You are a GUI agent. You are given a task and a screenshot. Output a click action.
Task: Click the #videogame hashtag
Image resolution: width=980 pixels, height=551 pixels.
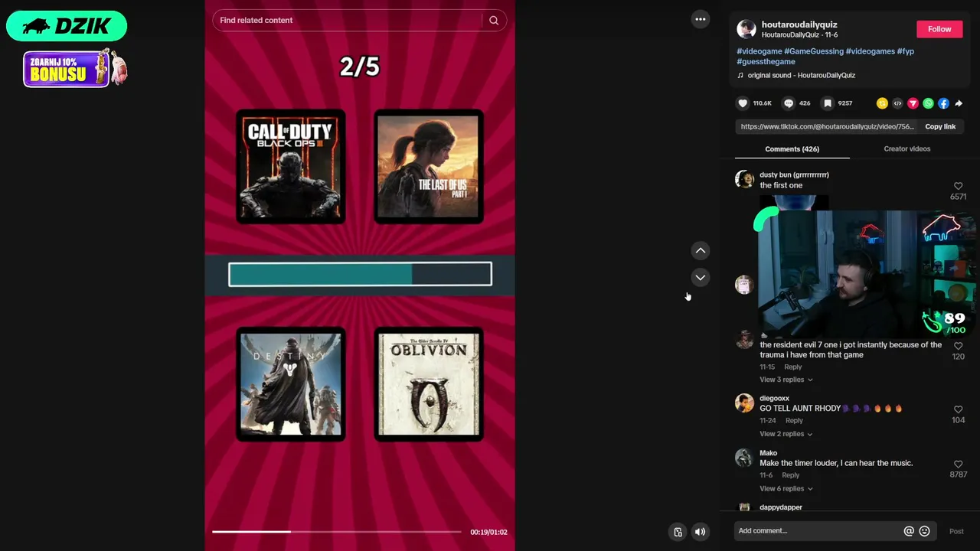(x=759, y=51)
